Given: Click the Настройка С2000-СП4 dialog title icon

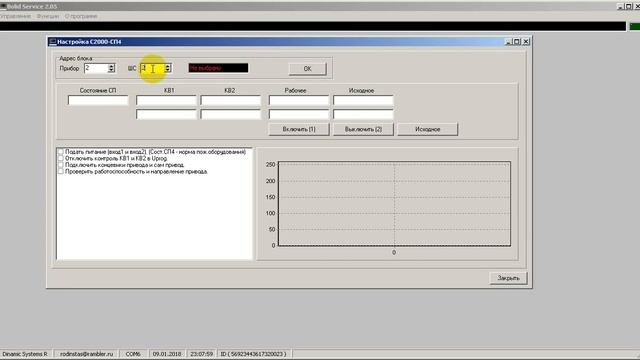Looking at the screenshot, I should [x=52, y=42].
